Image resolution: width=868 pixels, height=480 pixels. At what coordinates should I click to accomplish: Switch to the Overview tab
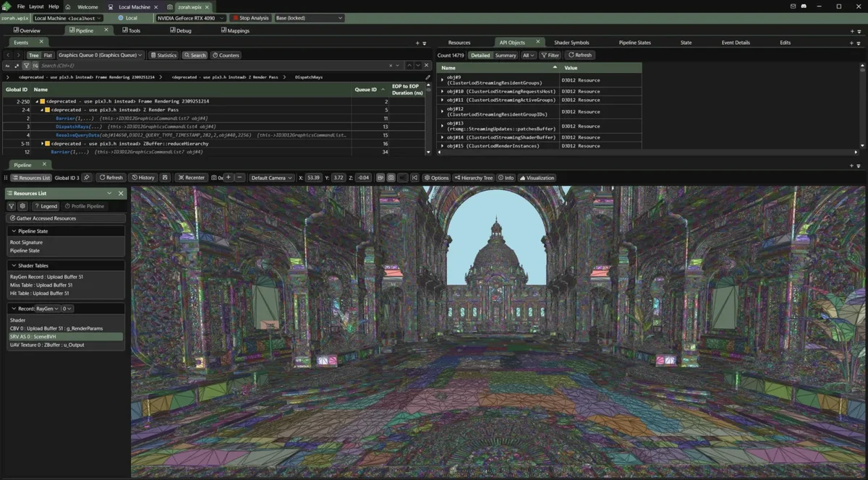click(26, 30)
